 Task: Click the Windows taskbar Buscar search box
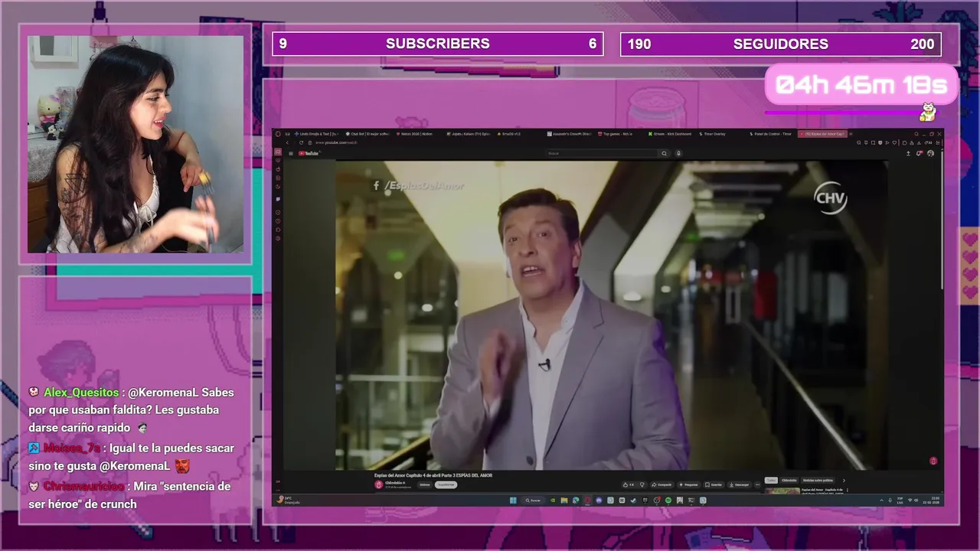tap(532, 500)
